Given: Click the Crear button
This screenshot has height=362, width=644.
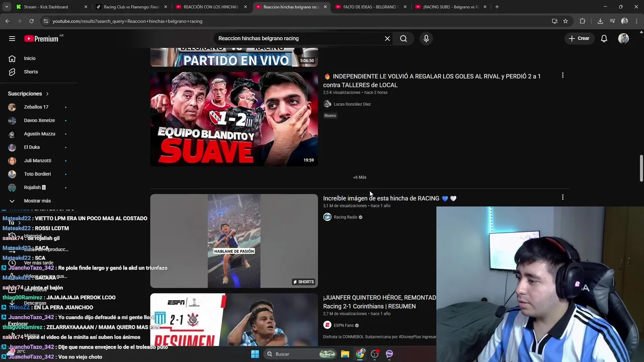Looking at the screenshot, I should pos(579,38).
